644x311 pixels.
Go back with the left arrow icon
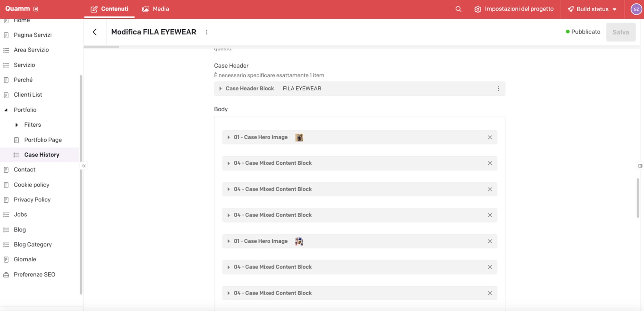(x=95, y=32)
